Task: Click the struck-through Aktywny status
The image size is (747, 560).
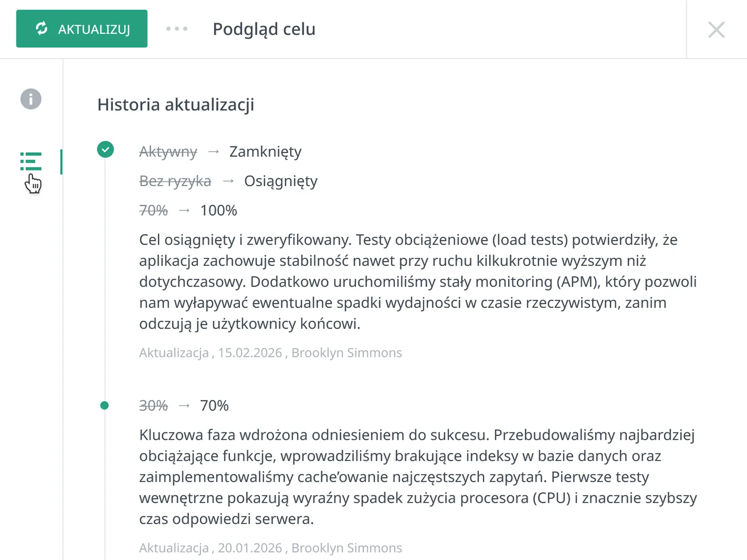Action: (x=168, y=152)
